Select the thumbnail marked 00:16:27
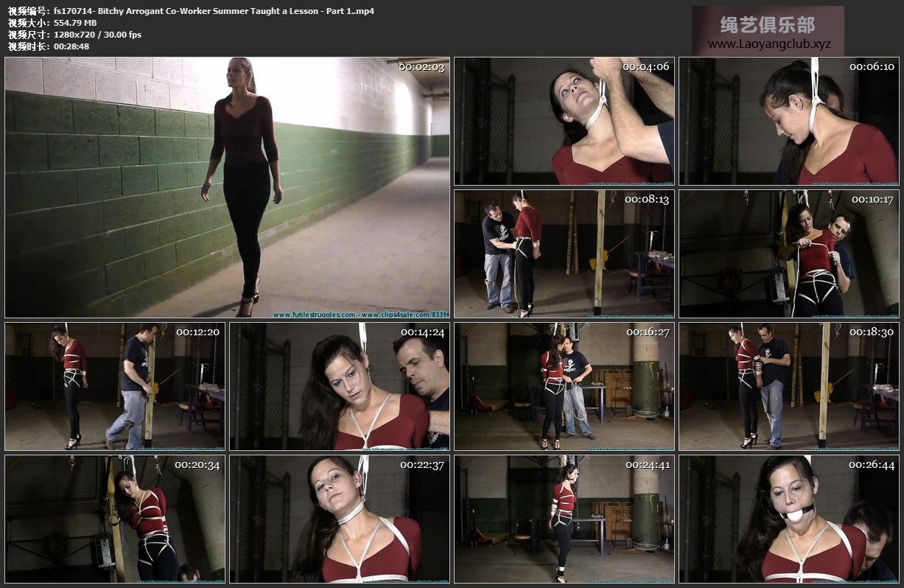This screenshot has width=904, height=588. click(564, 386)
